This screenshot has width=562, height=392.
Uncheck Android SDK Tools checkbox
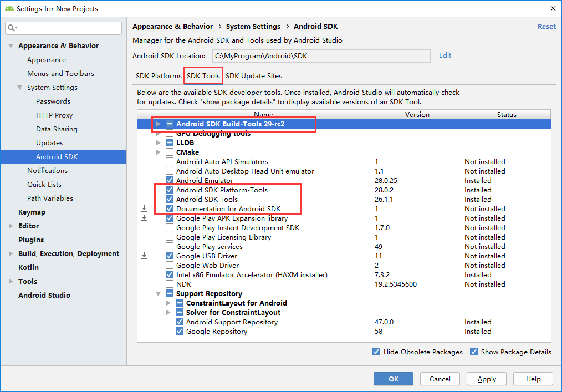click(x=170, y=199)
